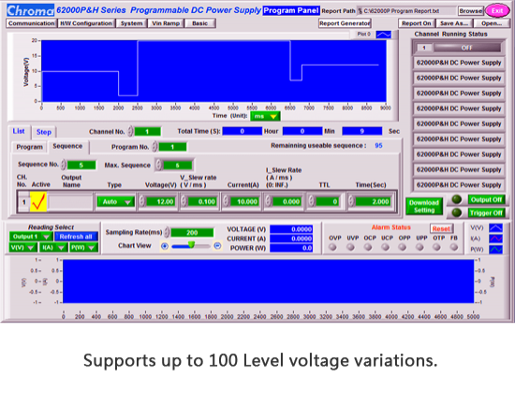Click the OVP alarm indicator

[332, 247]
